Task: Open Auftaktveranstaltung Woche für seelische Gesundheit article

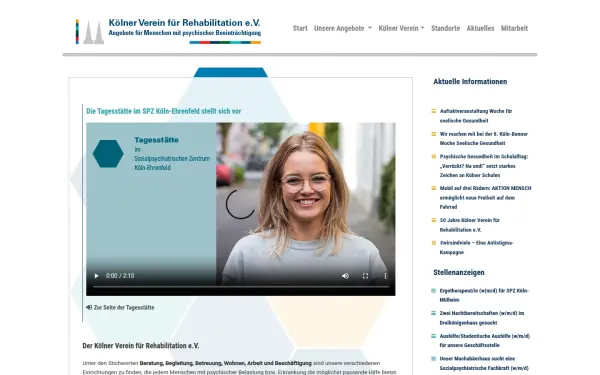Action: click(x=476, y=116)
